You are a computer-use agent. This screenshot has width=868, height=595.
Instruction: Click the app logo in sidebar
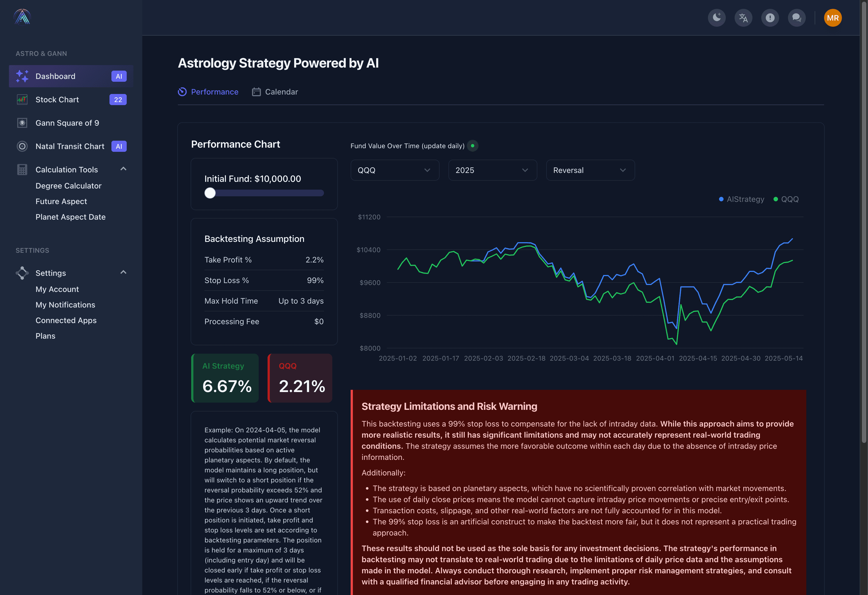(x=22, y=17)
